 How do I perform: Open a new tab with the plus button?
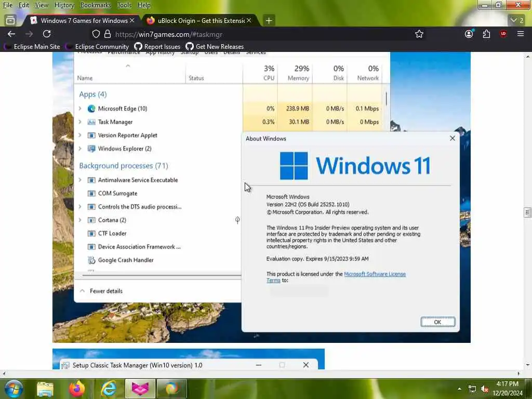269,21
